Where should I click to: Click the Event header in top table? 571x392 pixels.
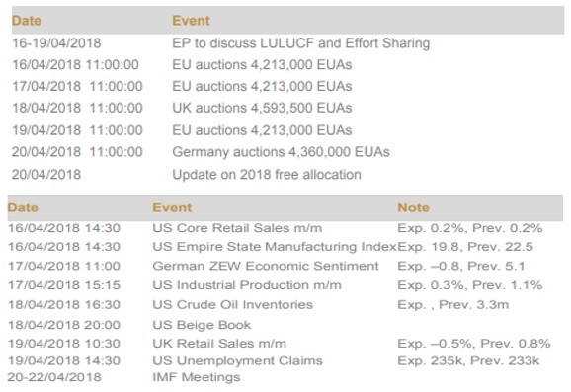coord(191,21)
